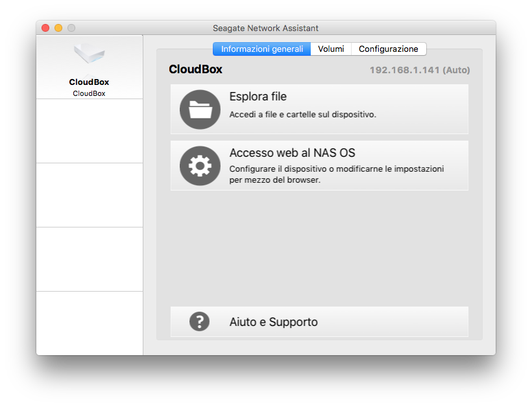
Task: Switch to Informazioni generali tab
Action: click(262, 49)
